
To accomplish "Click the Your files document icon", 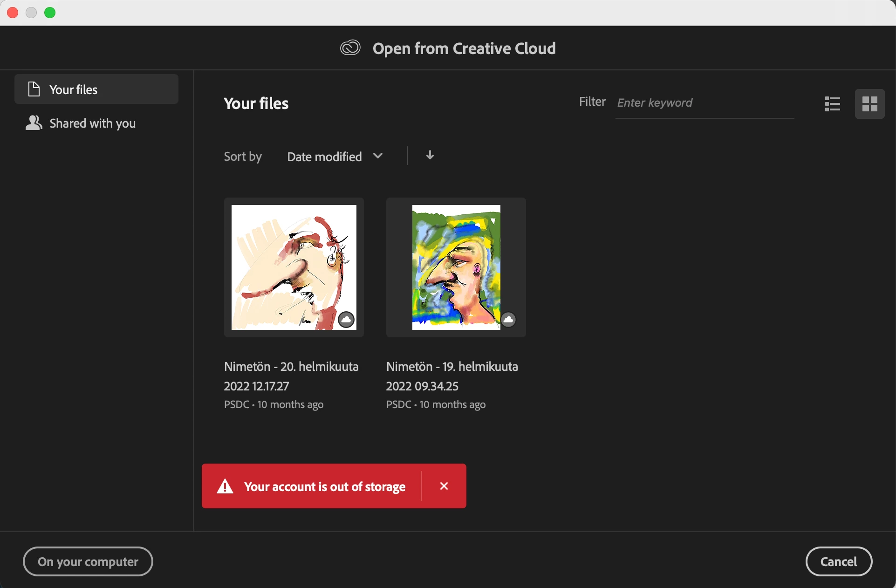I will pos(34,89).
